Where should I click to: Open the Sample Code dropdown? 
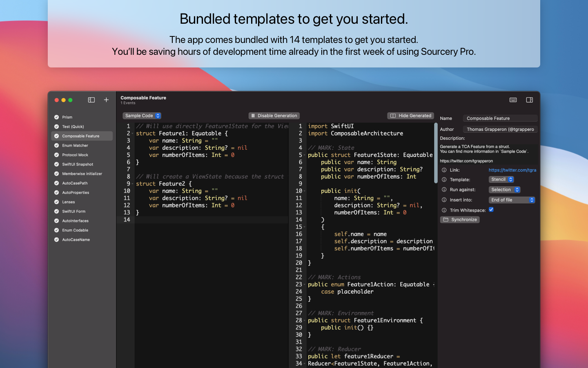click(x=142, y=116)
